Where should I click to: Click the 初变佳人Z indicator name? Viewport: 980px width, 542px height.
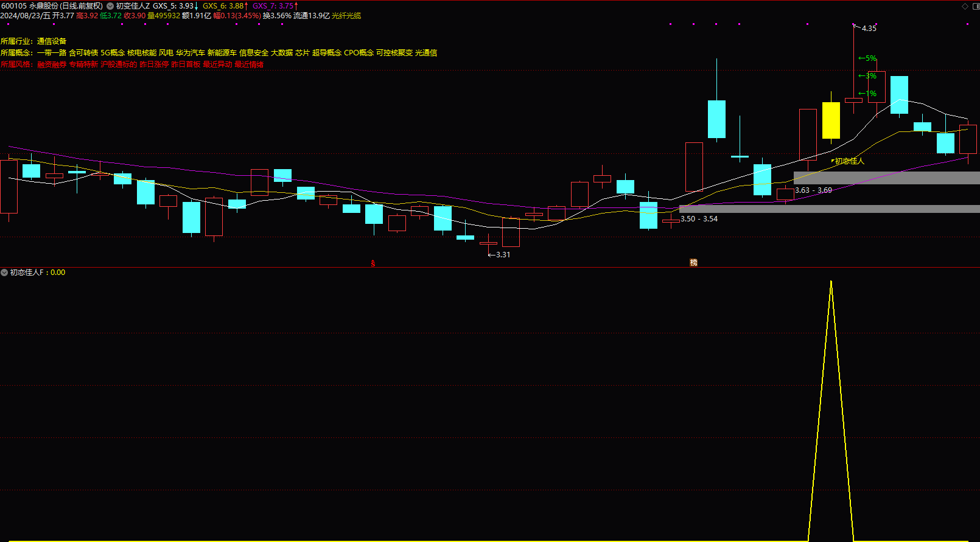[133, 6]
